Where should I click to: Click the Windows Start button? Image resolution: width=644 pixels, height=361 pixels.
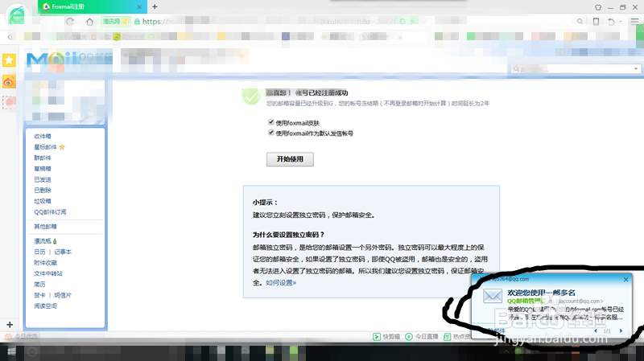(11, 352)
